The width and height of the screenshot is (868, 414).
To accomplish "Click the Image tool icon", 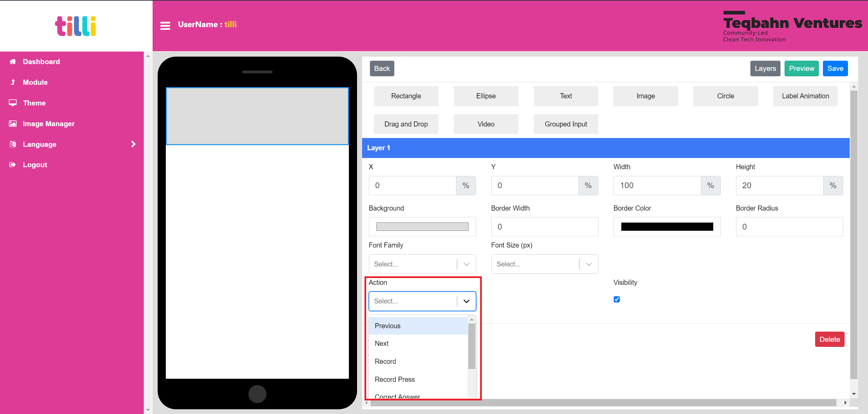I will click(645, 96).
